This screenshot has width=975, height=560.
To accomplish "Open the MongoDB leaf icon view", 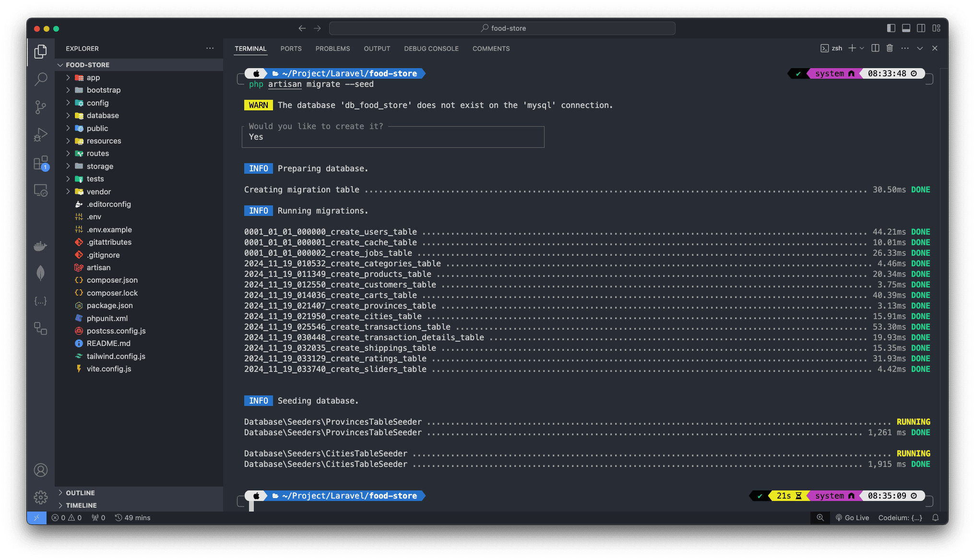I will tap(41, 274).
